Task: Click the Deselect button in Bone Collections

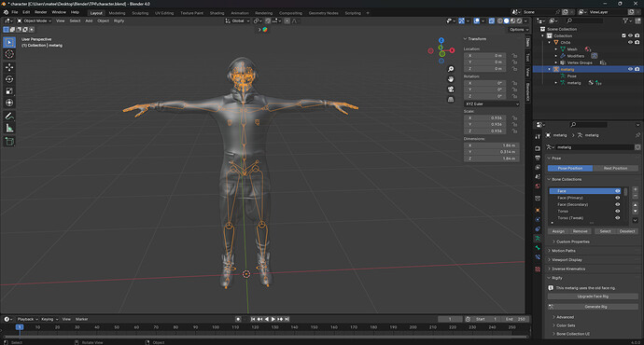Action: pos(627,231)
